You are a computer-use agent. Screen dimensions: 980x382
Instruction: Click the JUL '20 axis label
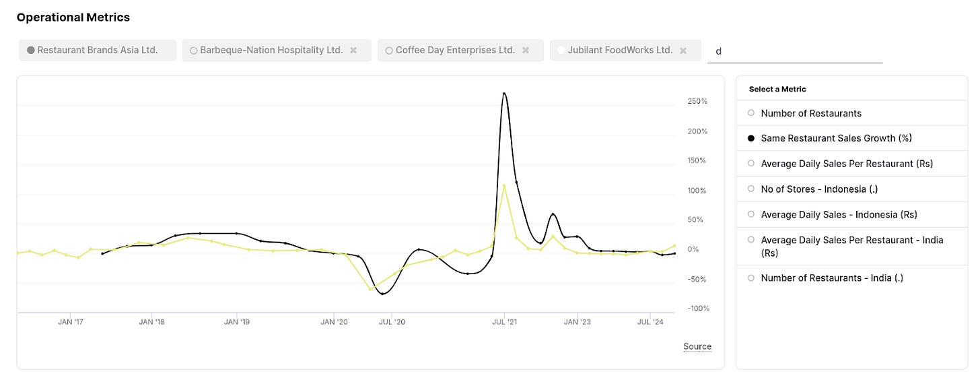point(392,322)
